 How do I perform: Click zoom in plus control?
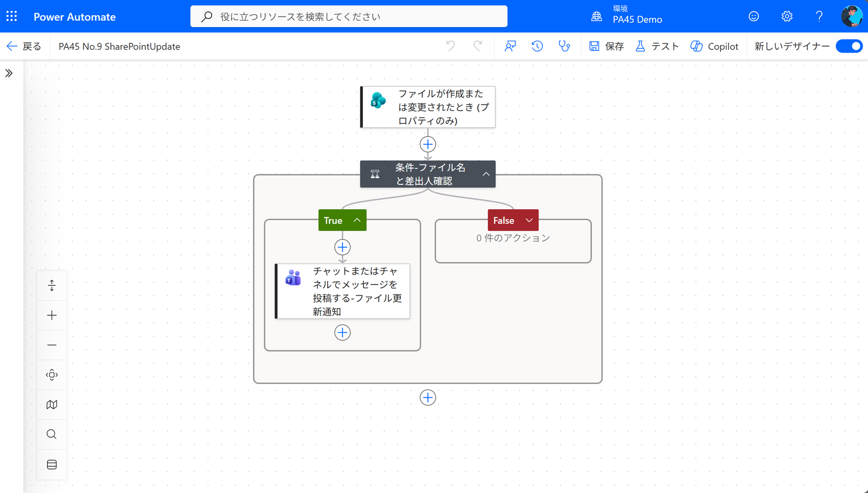[52, 315]
